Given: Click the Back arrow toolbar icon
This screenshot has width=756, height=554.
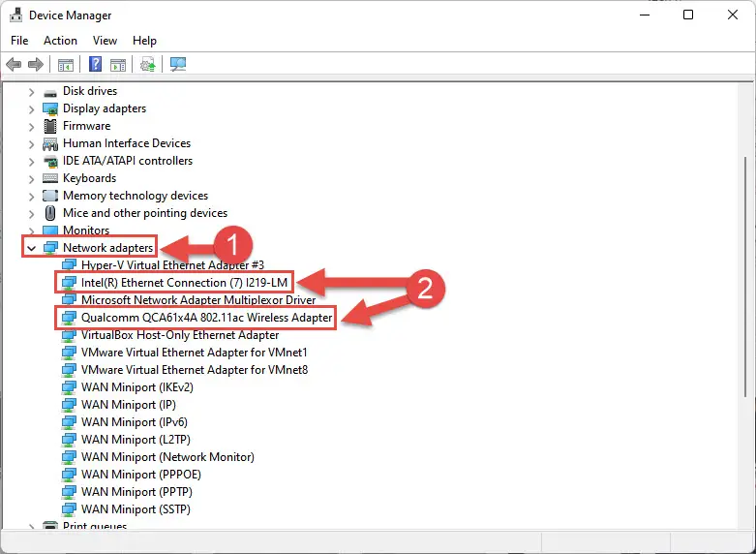Looking at the screenshot, I should (x=14, y=64).
